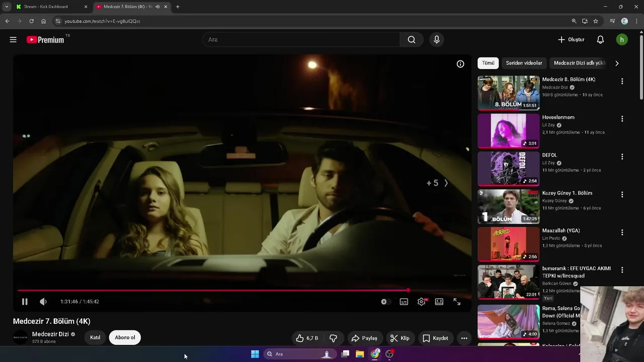The image size is (644, 362).
Task: Switch to Stream - Kick Dashboard tab
Action: click(x=51, y=7)
